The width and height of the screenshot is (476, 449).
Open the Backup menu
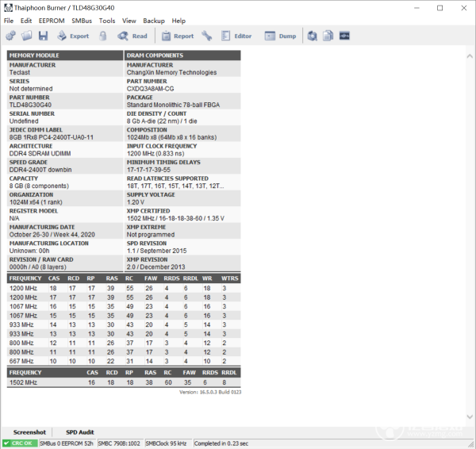(154, 21)
